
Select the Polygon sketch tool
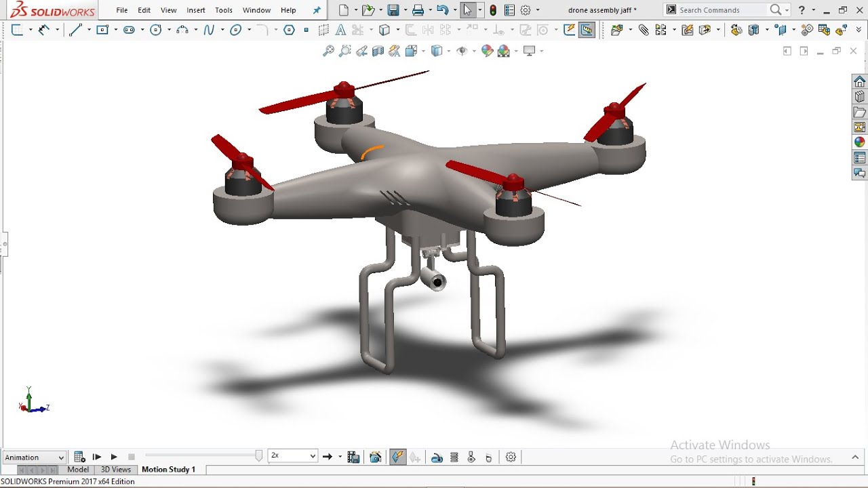pyautogui.click(x=290, y=30)
